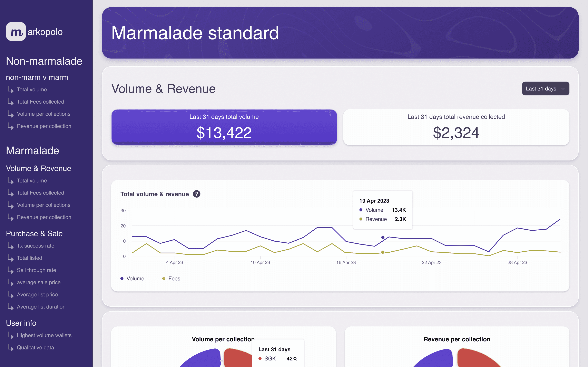Viewport: 588px width, 367px height.
Task: Select the Last 31 days total volume card
Action: point(224,127)
